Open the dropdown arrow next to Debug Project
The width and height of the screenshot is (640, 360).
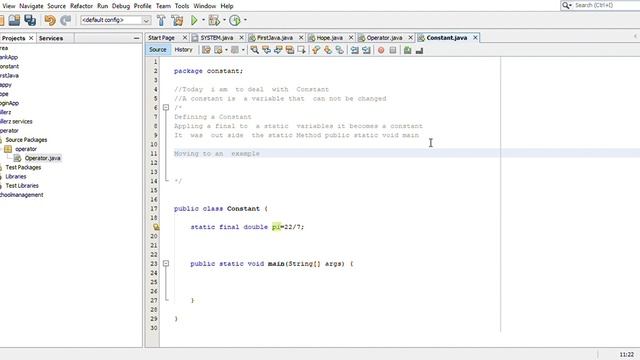[224, 20]
